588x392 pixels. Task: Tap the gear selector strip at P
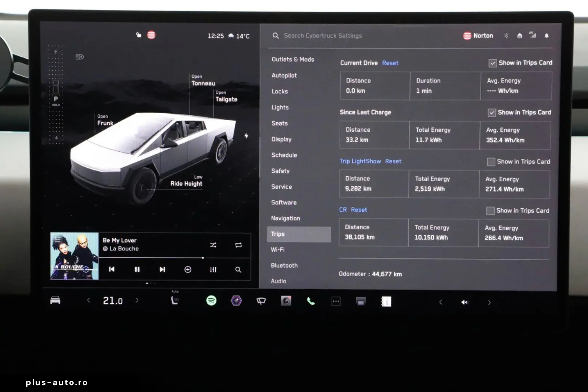point(56,95)
